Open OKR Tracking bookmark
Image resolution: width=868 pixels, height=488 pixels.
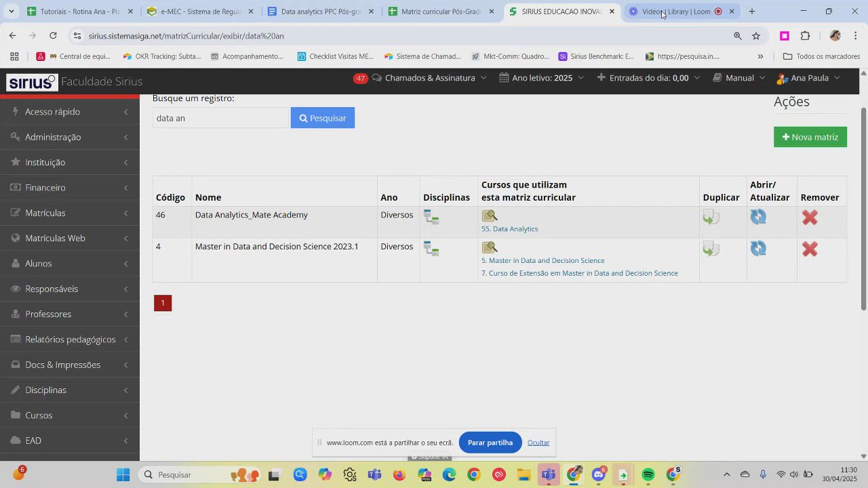(161, 56)
